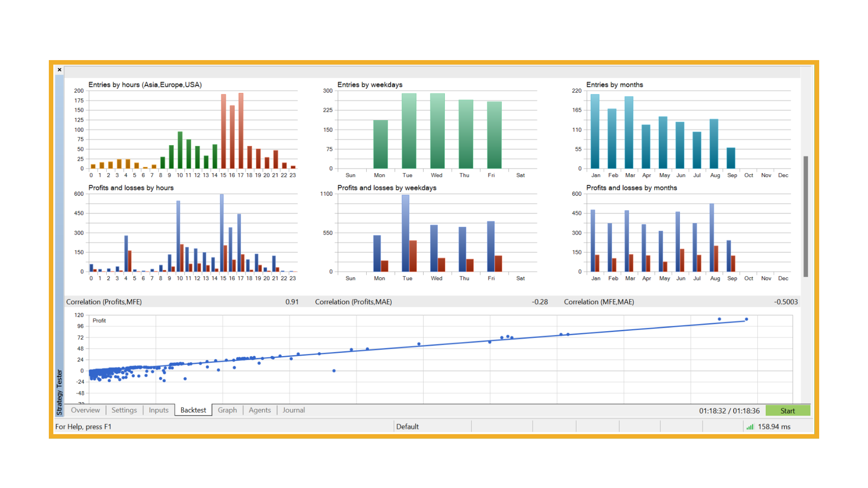Click the 158.94 ms ping indicator
The image size is (868, 488).
(774, 427)
